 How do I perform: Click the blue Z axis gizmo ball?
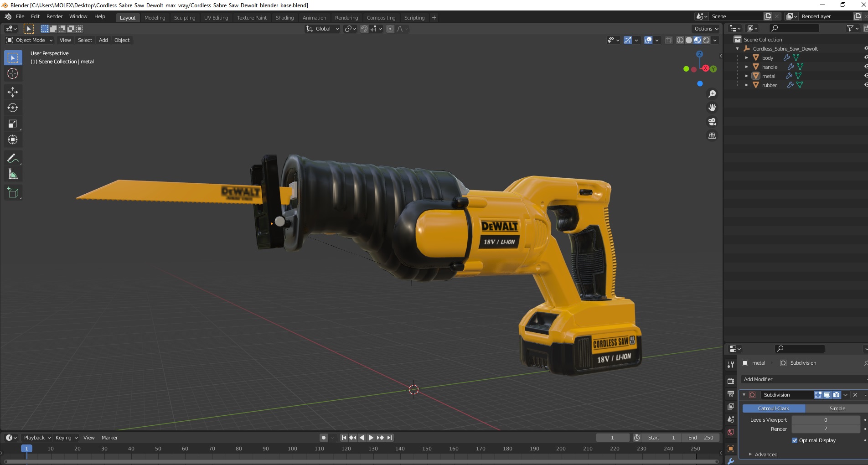699,54
